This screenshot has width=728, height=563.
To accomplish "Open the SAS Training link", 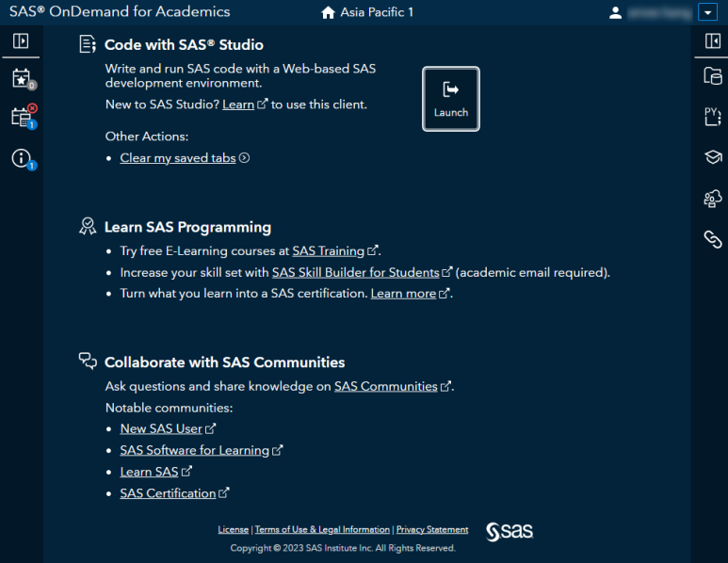I will coord(328,251).
